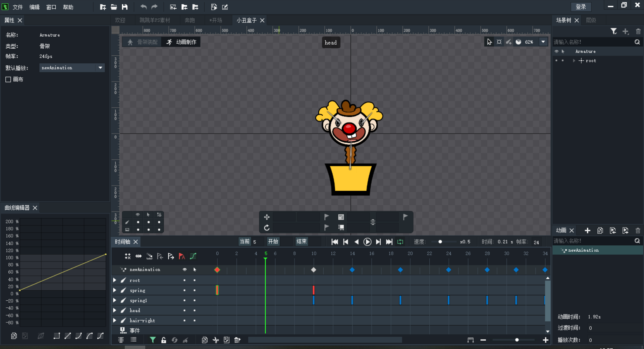Toggle loop playback in timeline
The width and height of the screenshot is (644, 349).
(x=400, y=242)
